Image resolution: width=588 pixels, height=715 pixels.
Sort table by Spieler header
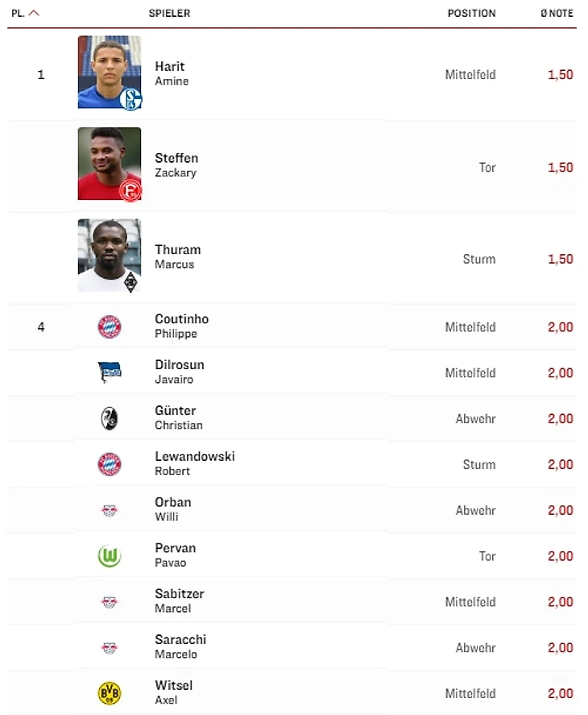(x=169, y=14)
